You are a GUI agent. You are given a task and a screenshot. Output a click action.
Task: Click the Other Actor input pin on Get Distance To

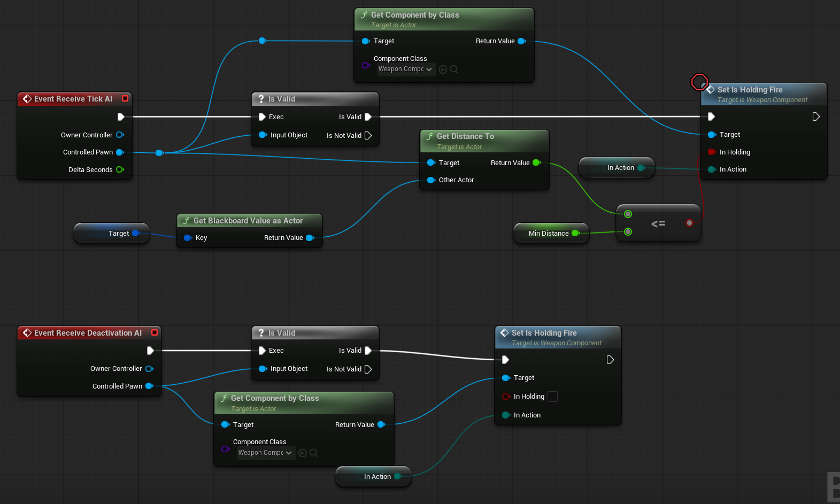point(431,180)
